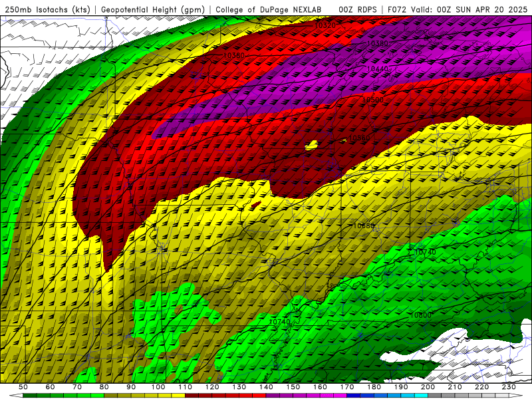
Task: Click the left arrow cap of the color bar
Action: (x=16, y=395)
